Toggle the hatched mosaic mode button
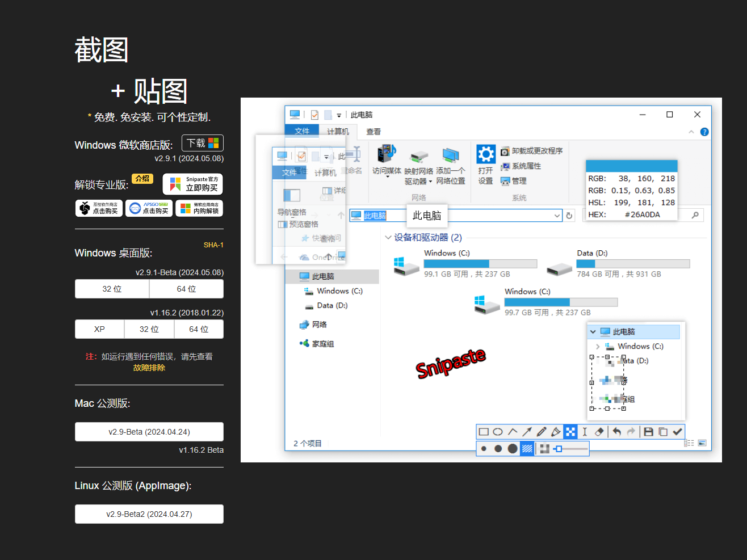This screenshot has height=560, width=747. coord(527,449)
